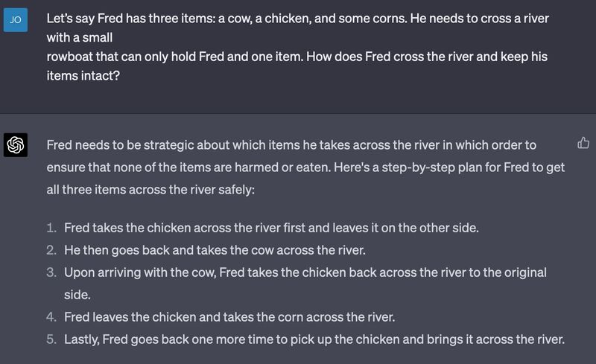Image resolution: width=596 pixels, height=364 pixels.
Task: Click list number 2 marker
Action: click(x=51, y=250)
